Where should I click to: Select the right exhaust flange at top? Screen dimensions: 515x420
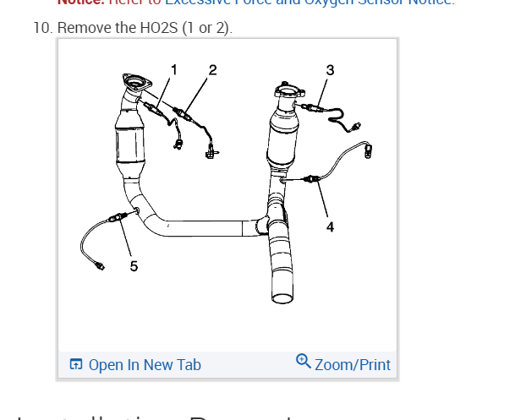tap(290, 90)
